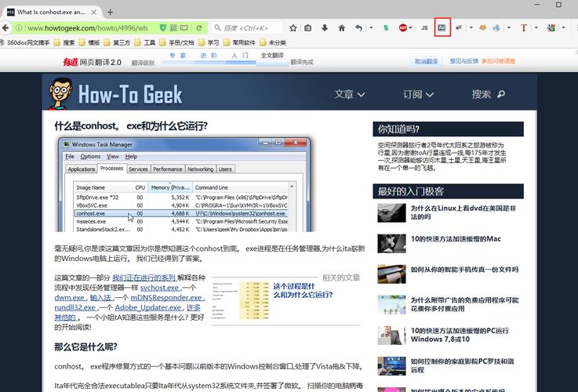Open the 搜索 bookmarks folder
Image resolution: width=578 pixels, height=392 pixels.
point(64,43)
